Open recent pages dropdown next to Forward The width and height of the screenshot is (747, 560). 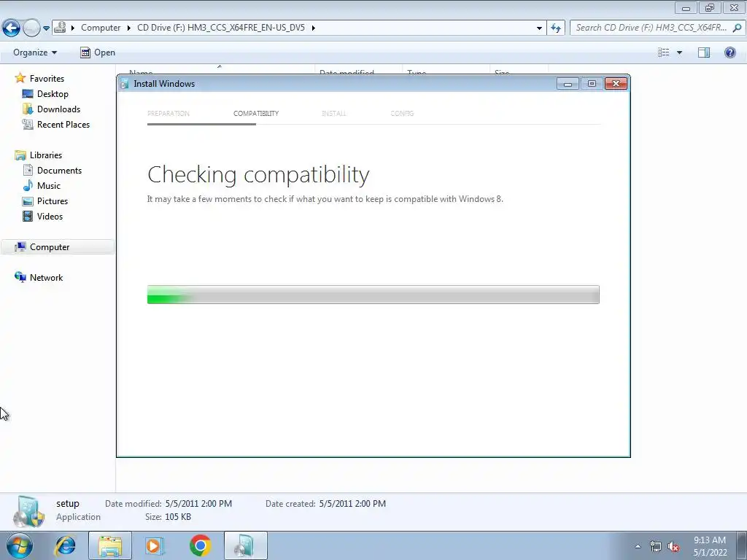[46, 28]
